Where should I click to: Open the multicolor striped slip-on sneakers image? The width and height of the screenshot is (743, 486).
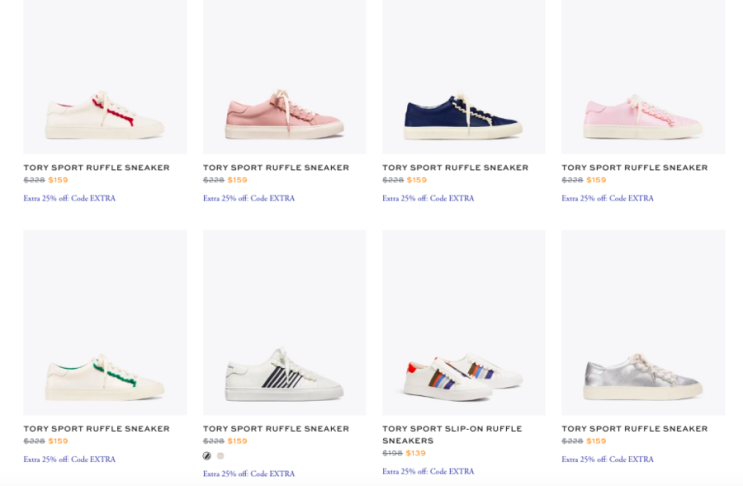point(463,376)
